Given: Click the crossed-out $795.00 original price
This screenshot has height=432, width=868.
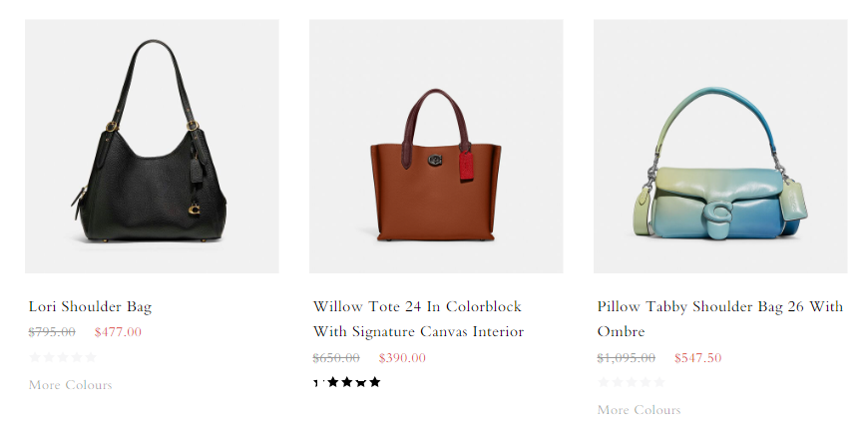Looking at the screenshot, I should [52, 332].
